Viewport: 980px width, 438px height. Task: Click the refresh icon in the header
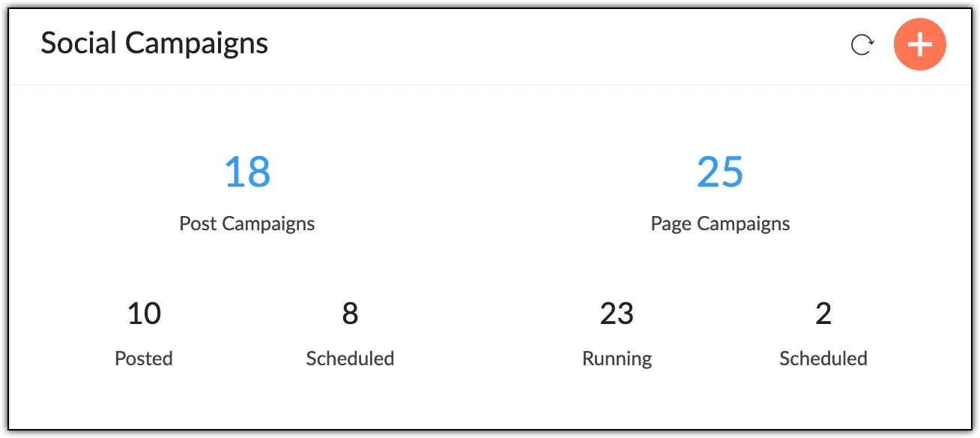[x=862, y=45]
